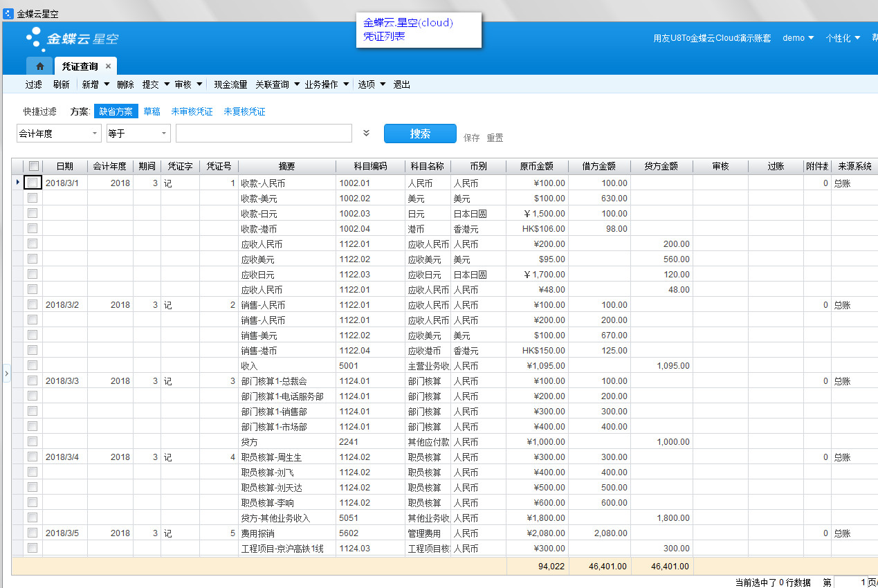Open the 业务操作 menu
Image resolution: width=878 pixels, height=588 pixels.
click(326, 84)
